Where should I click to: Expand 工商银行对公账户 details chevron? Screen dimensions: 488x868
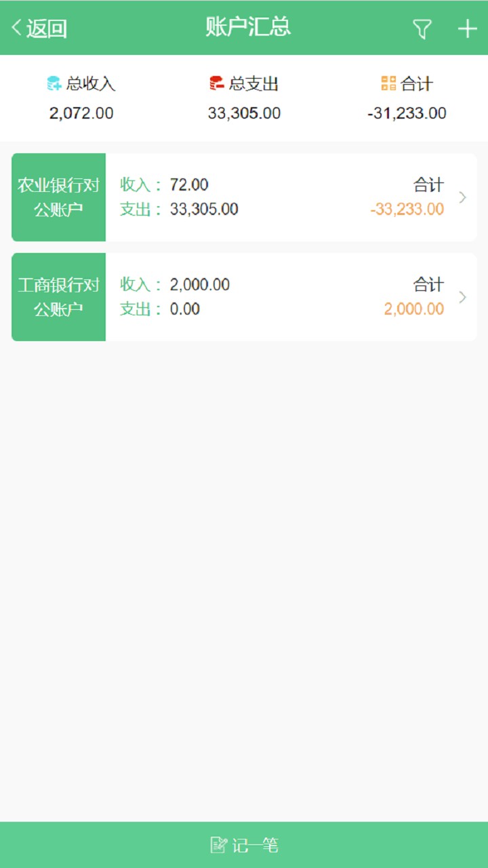click(462, 297)
